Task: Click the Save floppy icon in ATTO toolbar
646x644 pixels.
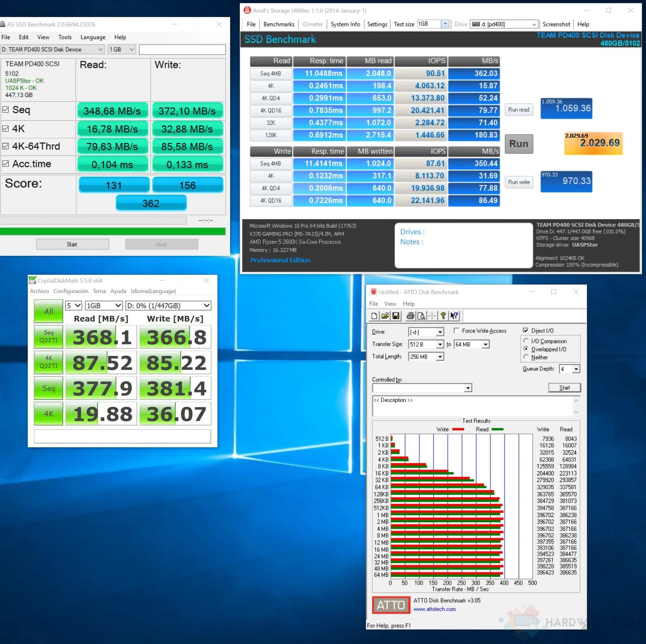Action: (x=396, y=316)
